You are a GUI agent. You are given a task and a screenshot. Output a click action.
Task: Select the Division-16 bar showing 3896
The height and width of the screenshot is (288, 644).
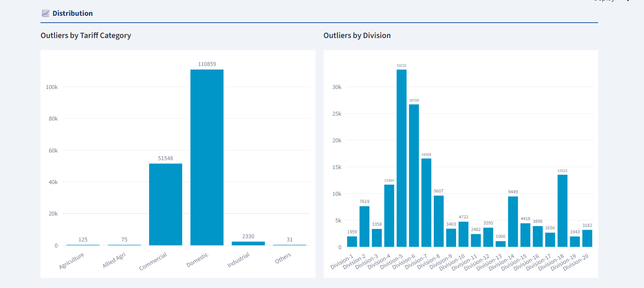click(538, 236)
